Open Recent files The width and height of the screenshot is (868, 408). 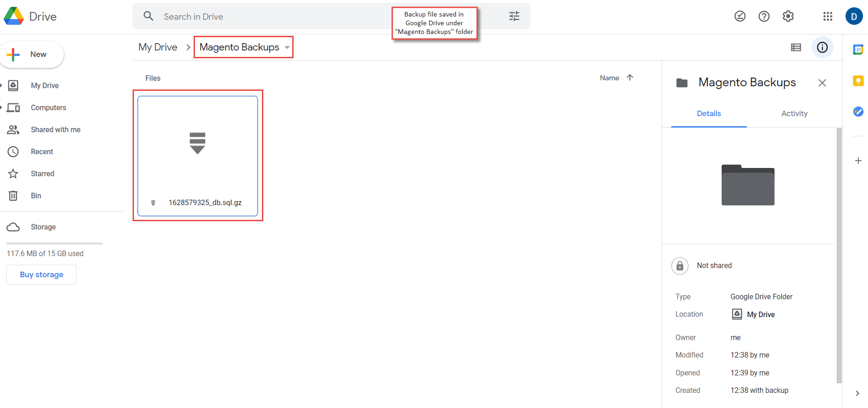42,151
